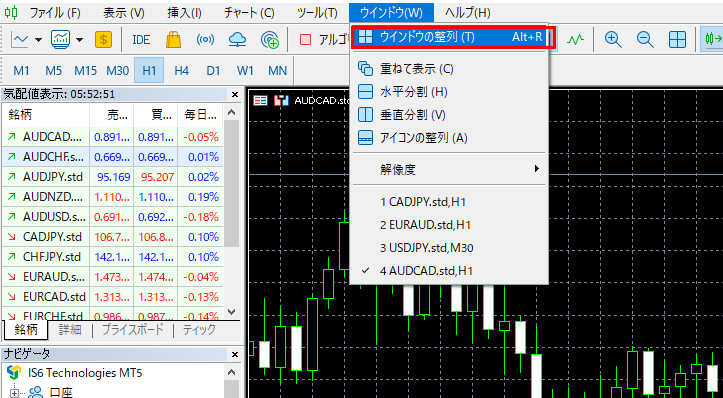
Task: Open the 表示 (V) menu
Action: tap(124, 13)
